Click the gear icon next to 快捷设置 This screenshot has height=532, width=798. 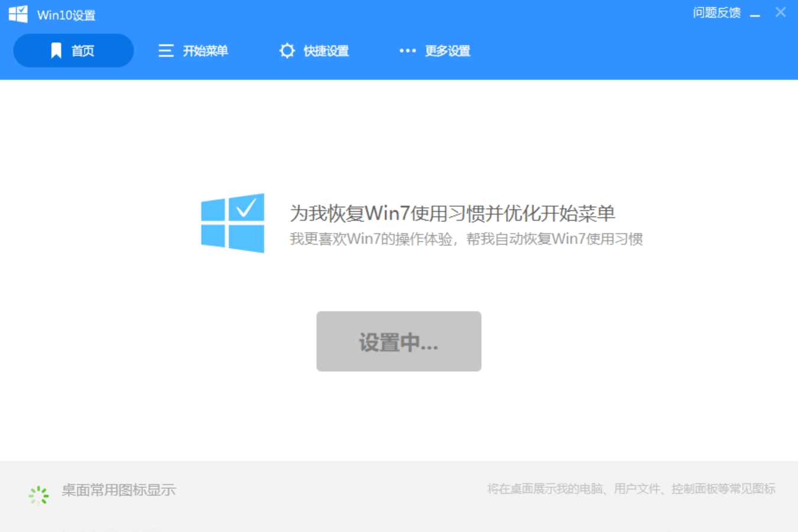tap(287, 50)
